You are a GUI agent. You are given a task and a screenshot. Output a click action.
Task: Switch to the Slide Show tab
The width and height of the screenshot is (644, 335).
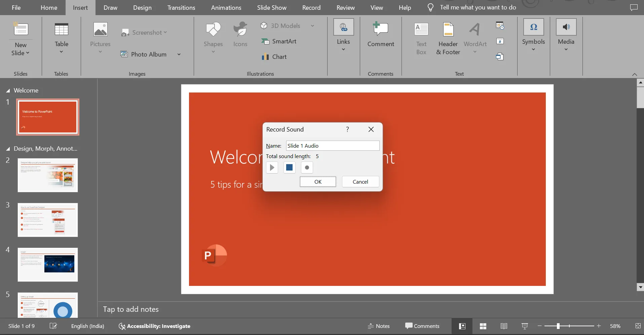272,7
